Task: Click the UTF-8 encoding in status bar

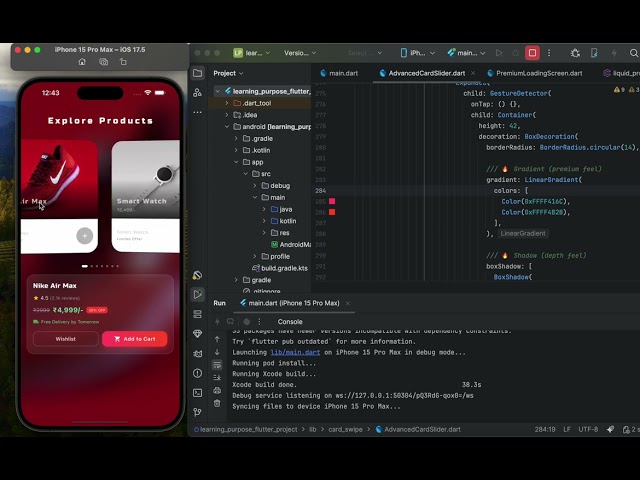Action: point(588,429)
